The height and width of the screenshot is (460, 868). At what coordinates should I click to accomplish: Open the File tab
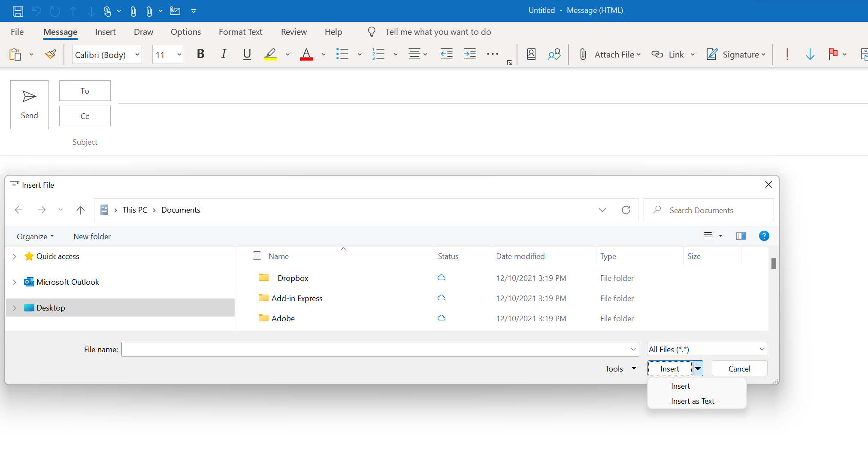(17, 32)
